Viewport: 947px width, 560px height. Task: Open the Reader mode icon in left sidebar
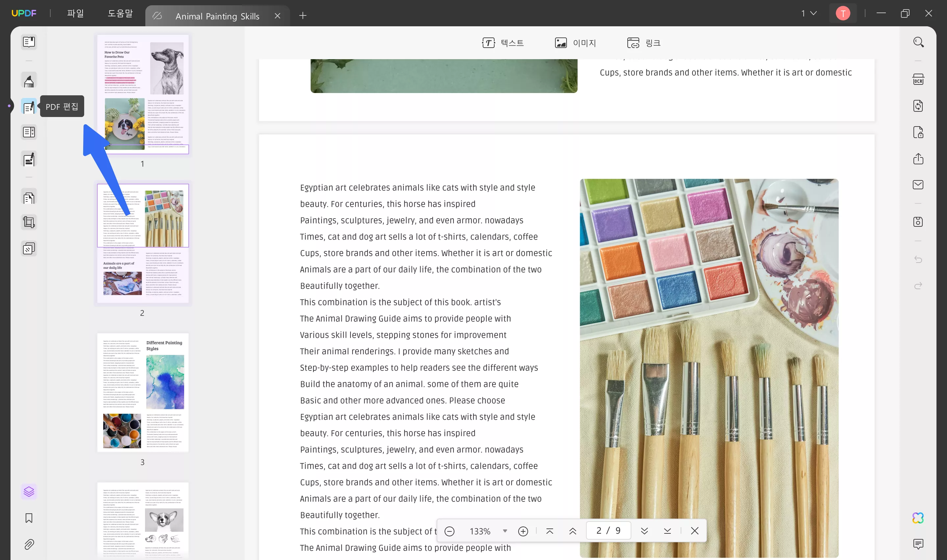(29, 42)
